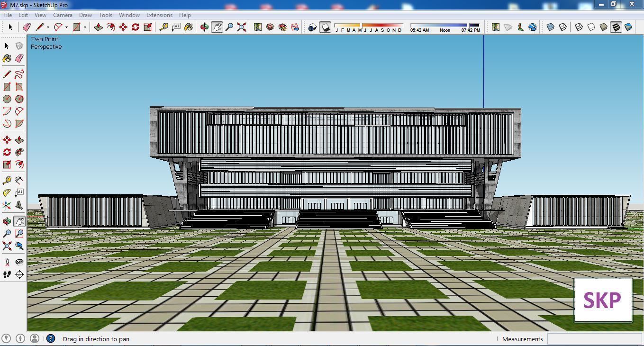Select the Axes tool in left toolbar
This screenshot has height=346, width=644.
[7, 205]
